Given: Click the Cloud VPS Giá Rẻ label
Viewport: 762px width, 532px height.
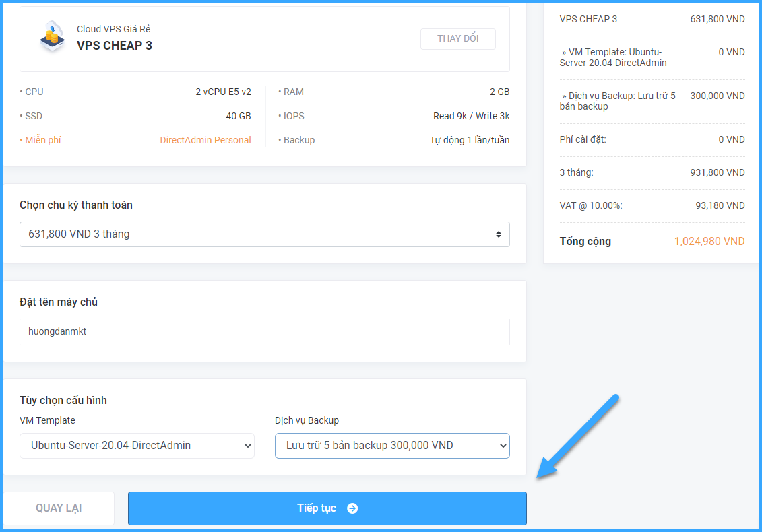Looking at the screenshot, I should pos(114,29).
